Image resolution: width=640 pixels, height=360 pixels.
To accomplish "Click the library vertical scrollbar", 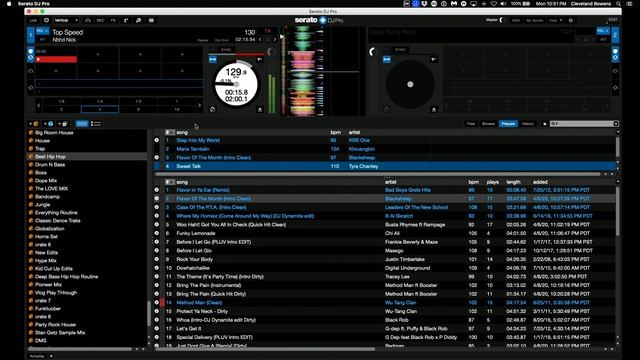I will [618, 212].
